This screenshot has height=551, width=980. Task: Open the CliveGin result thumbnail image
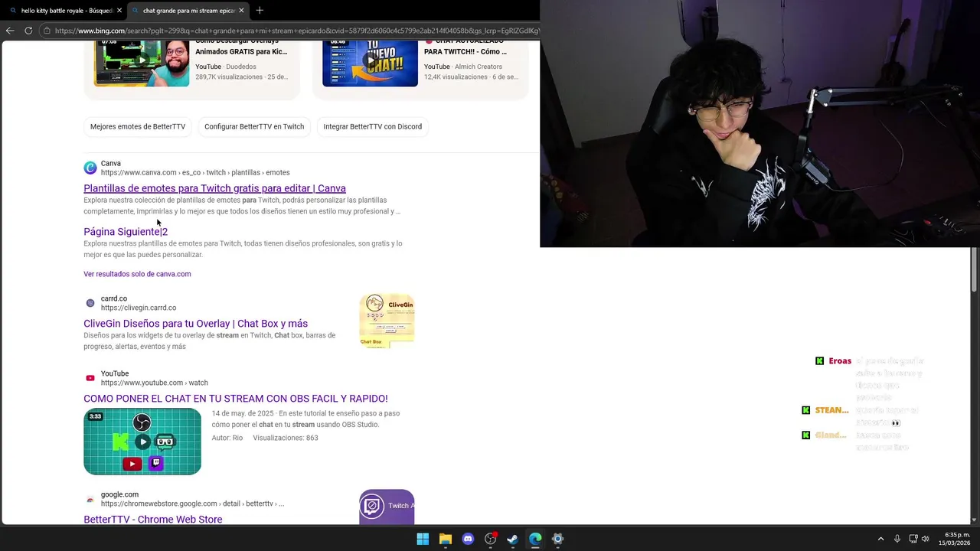point(387,321)
